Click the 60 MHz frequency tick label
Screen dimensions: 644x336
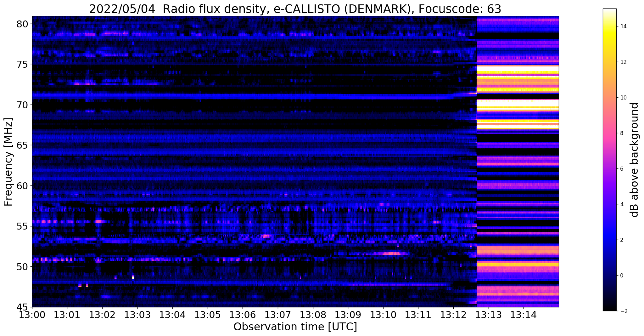(x=22, y=186)
